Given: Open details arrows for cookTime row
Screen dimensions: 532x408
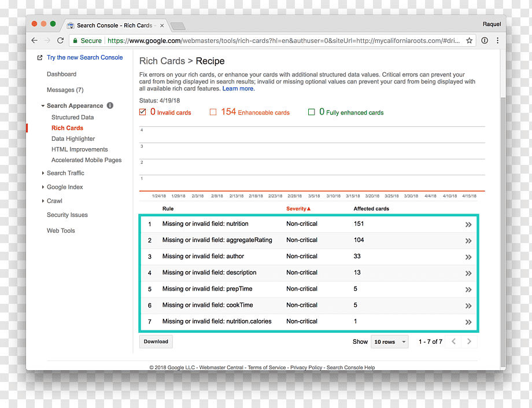Looking at the screenshot, I should (x=468, y=306).
